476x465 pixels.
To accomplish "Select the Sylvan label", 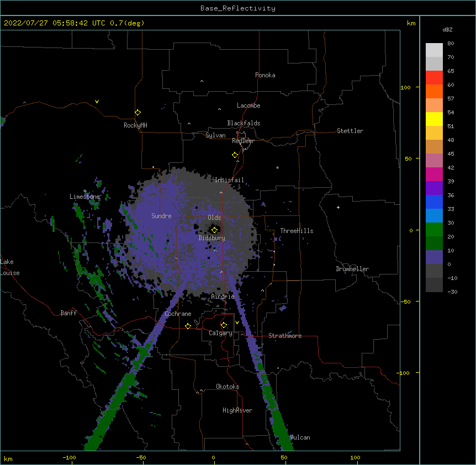I will [x=215, y=135].
